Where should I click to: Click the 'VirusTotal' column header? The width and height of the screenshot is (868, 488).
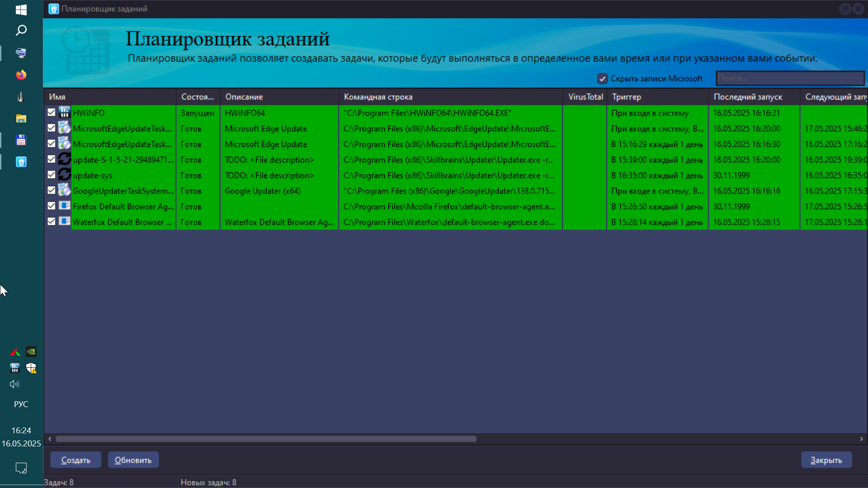pyautogui.click(x=585, y=97)
